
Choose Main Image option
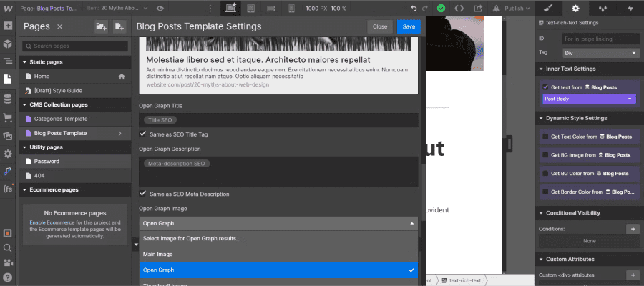click(x=278, y=255)
